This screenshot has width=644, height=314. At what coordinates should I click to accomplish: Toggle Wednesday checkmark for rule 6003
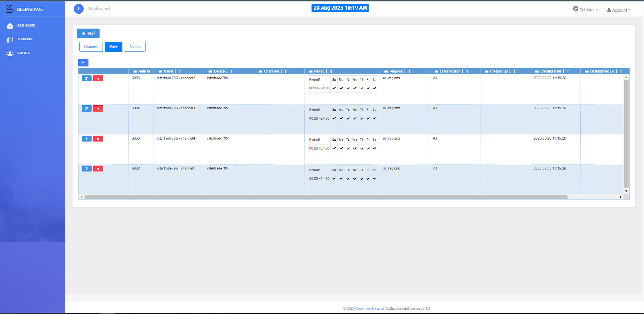pos(355,149)
